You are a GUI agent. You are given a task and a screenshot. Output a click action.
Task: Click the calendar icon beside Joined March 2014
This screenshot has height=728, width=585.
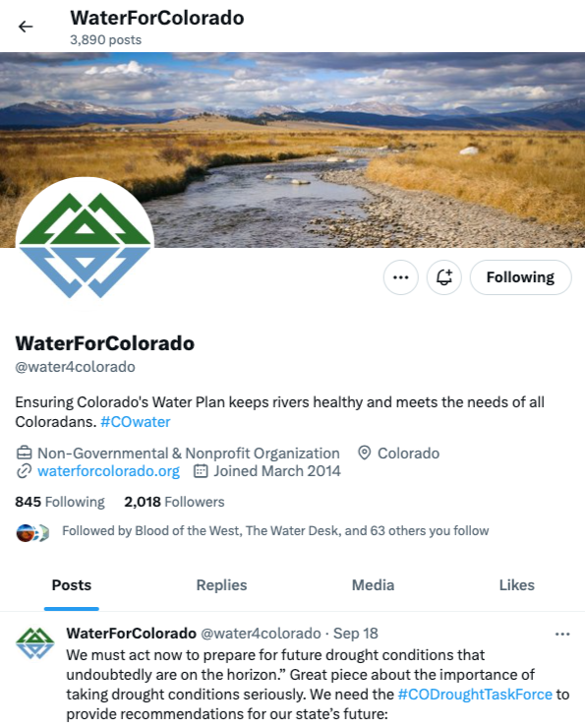click(201, 471)
